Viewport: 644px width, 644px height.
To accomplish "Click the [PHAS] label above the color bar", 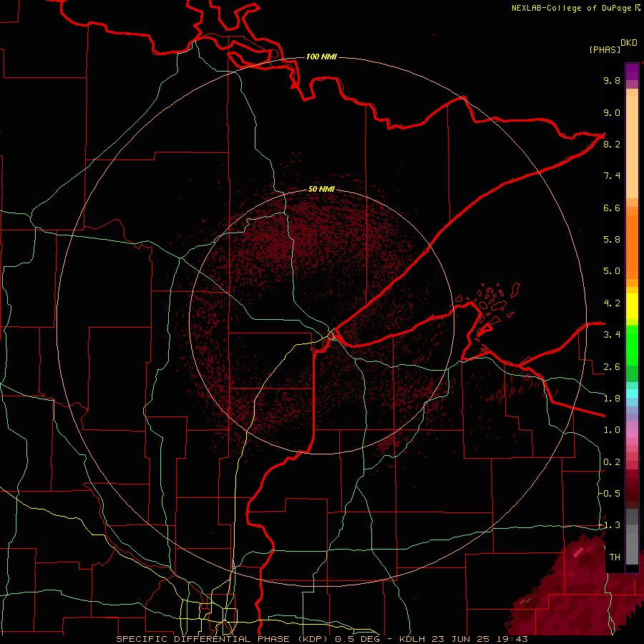I will point(605,49).
